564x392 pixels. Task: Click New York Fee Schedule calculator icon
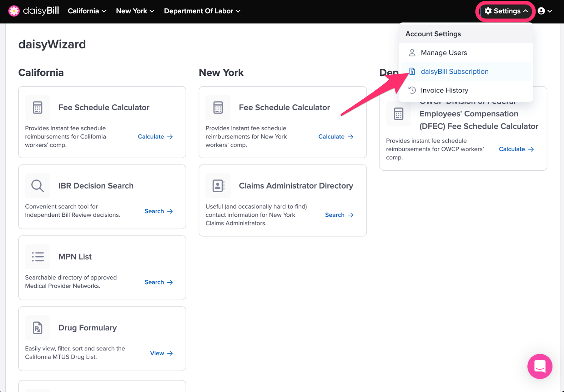tap(218, 108)
